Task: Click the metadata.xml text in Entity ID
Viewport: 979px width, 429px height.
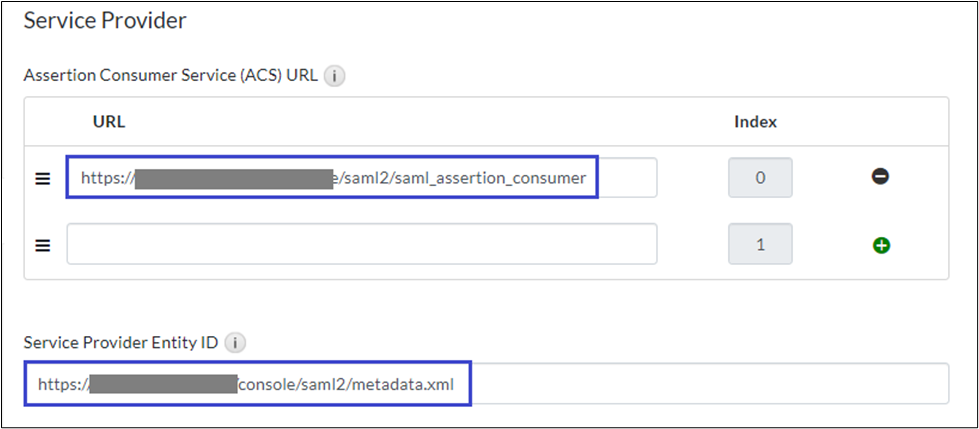Action: 420,384
